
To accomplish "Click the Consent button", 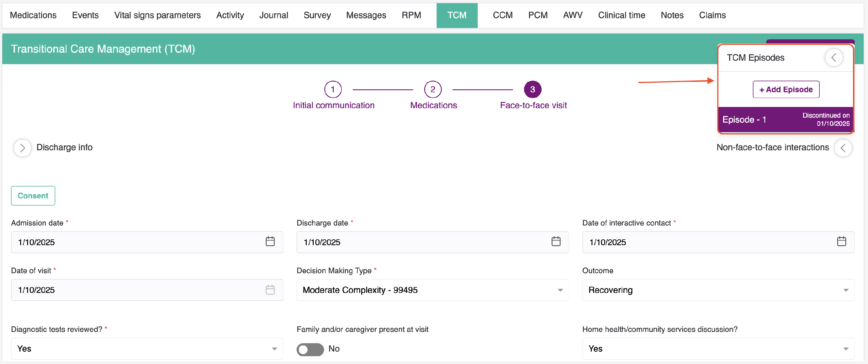I will pyautogui.click(x=33, y=196).
